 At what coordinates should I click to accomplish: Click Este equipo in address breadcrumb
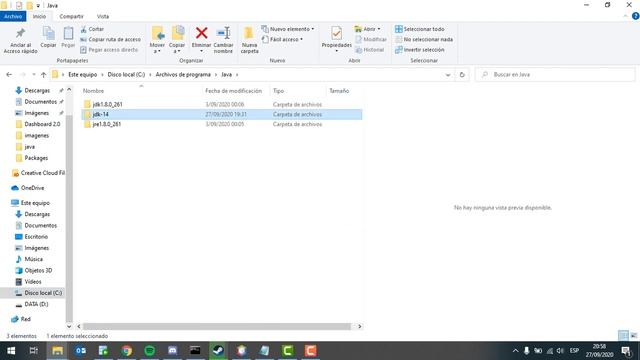tap(82, 75)
